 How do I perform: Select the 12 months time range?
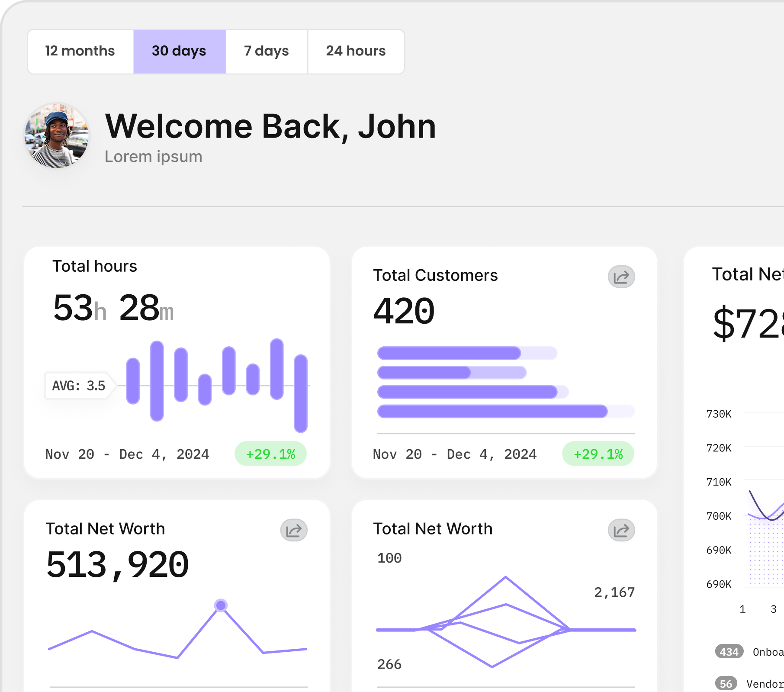[80, 51]
